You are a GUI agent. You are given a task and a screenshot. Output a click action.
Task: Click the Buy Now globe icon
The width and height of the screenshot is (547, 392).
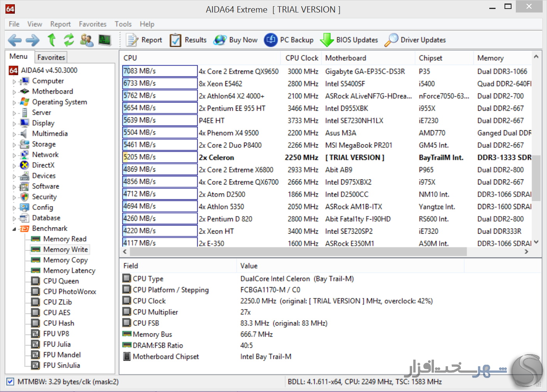coord(220,40)
